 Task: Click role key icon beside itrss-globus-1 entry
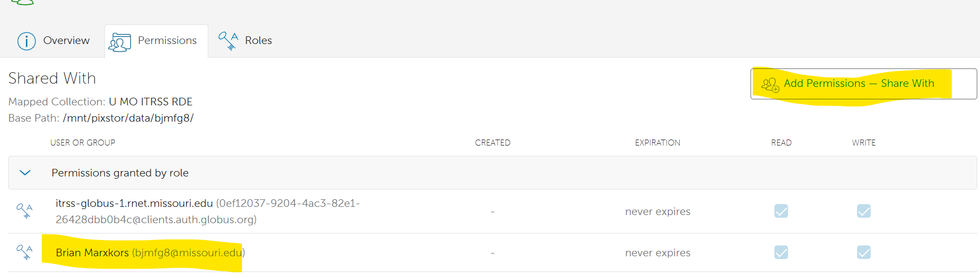click(24, 211)
